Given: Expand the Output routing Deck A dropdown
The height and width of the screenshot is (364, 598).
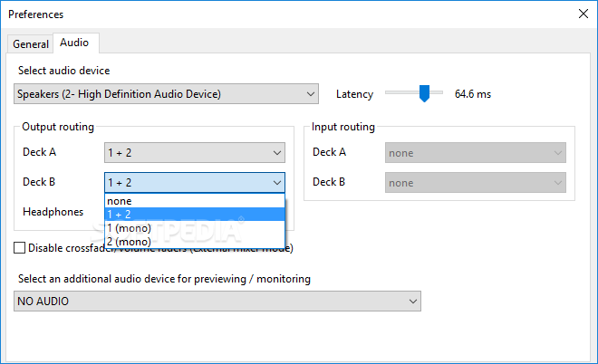Looking at the screenshot, I should [x=195, y=153].
